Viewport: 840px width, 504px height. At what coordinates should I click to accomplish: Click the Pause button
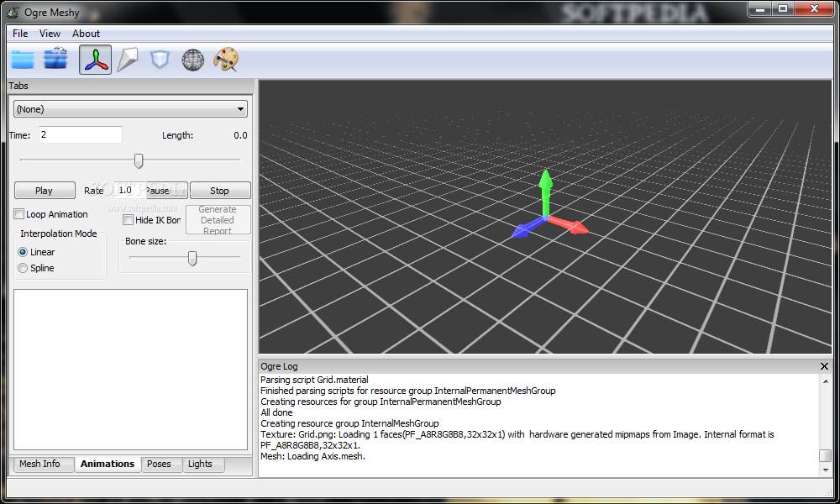tap(166, 191)
